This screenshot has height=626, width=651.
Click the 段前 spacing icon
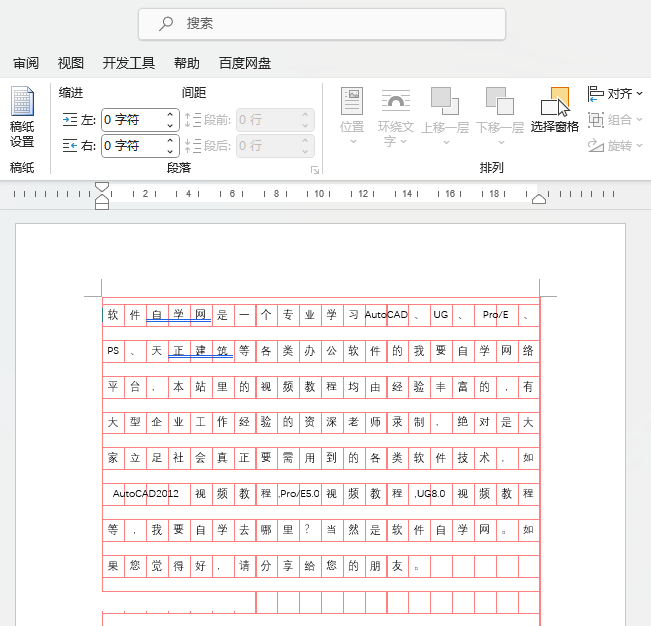(x=193, y=120)
